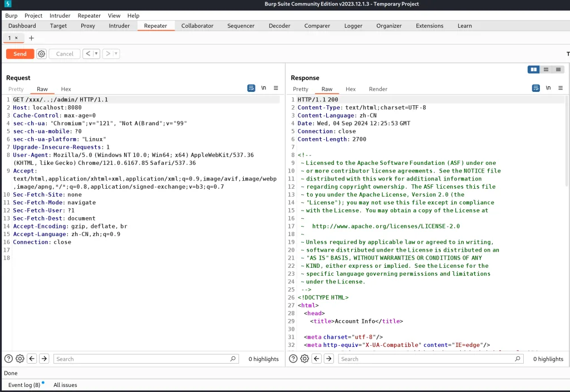Go to next search match in Request

[x=44, y=359]
